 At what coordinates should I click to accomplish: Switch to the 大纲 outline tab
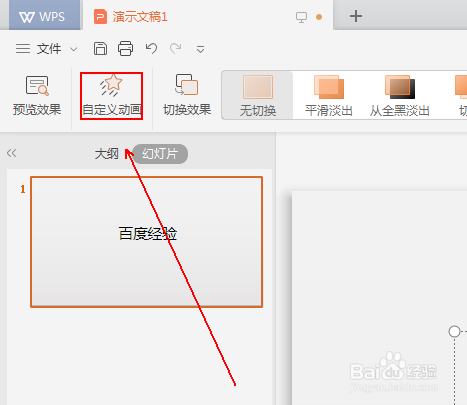(x=107, y=154)
